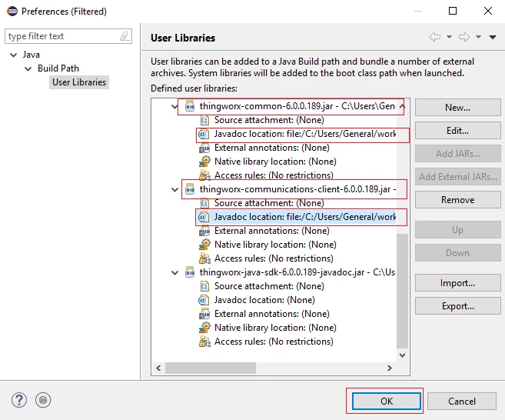
Task: Select User Libraries in the preferences tree
Action: (79, 82)
